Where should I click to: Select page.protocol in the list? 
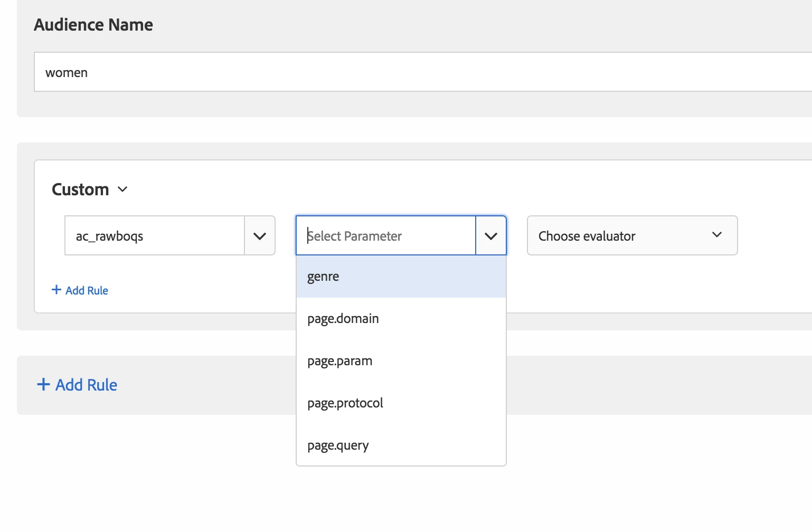coord(345,403)
